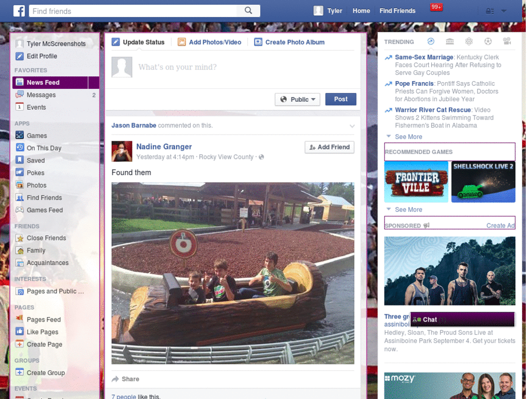The image size is (532, 399).
Task: Open the Jason Barnabe profile link
Action: [134, 125]
